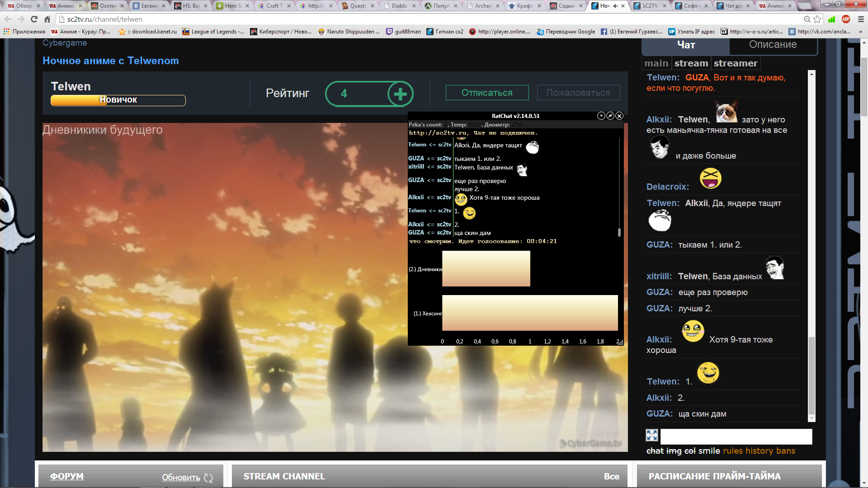Open the Naruto Shippuuden bookmark

(x=349, y=32)
